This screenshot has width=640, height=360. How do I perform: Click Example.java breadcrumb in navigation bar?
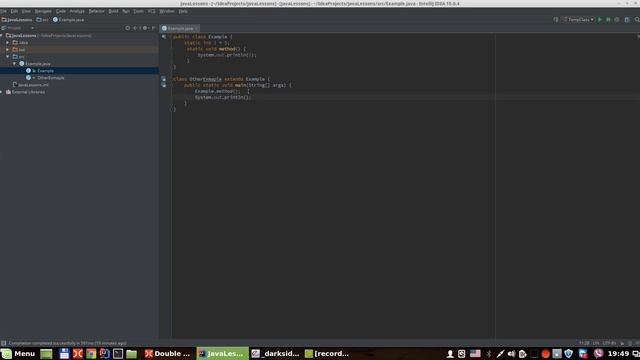(68, 20)
